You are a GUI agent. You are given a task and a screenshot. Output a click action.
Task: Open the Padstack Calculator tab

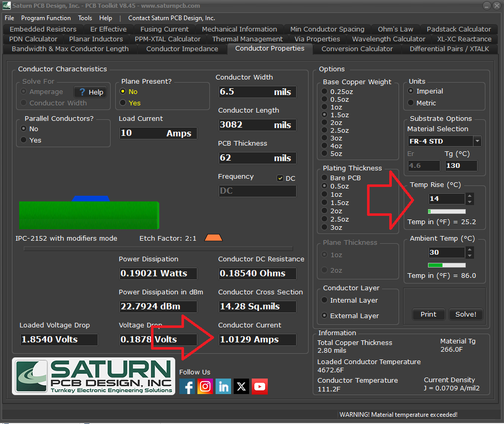459,29
